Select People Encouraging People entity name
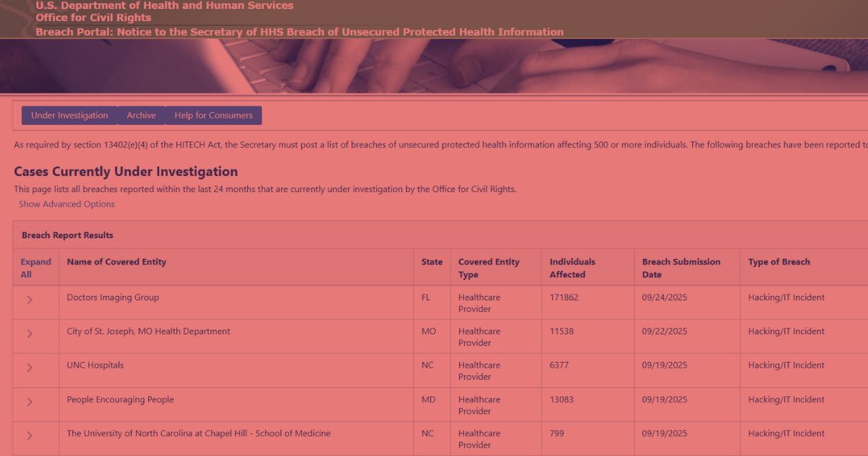Image resolution: width=868 pixels, height=456 pixels. [x=120, y=400]
